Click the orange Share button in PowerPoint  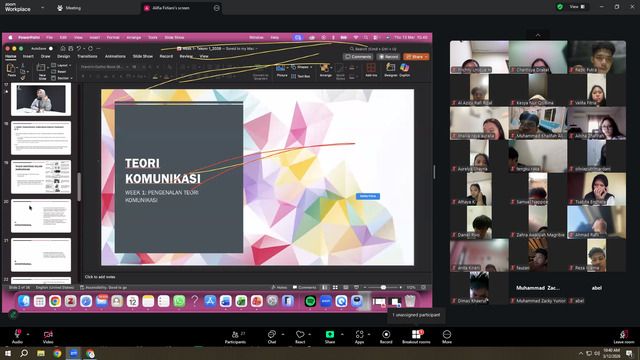point(416,57)
